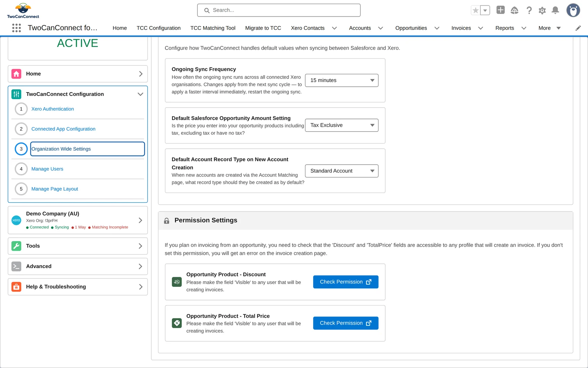Open the Manage Users link

tap(47, 169)
